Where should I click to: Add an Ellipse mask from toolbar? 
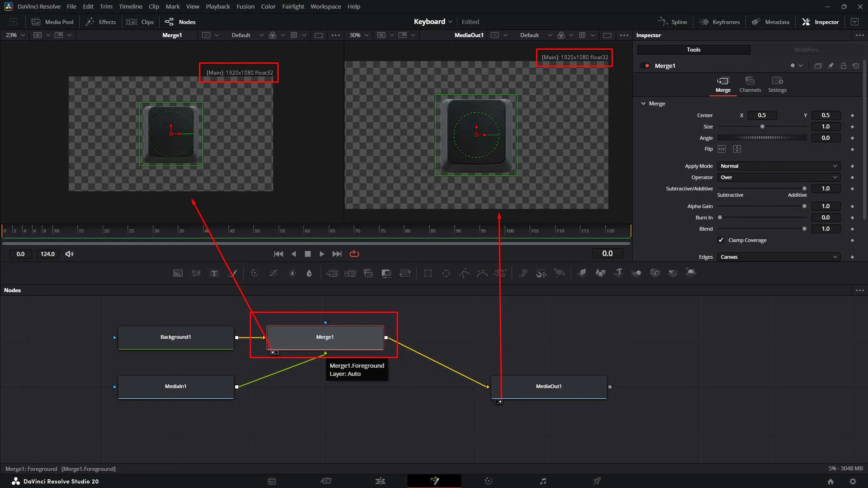pyautogui.click(x=446, y=273)
